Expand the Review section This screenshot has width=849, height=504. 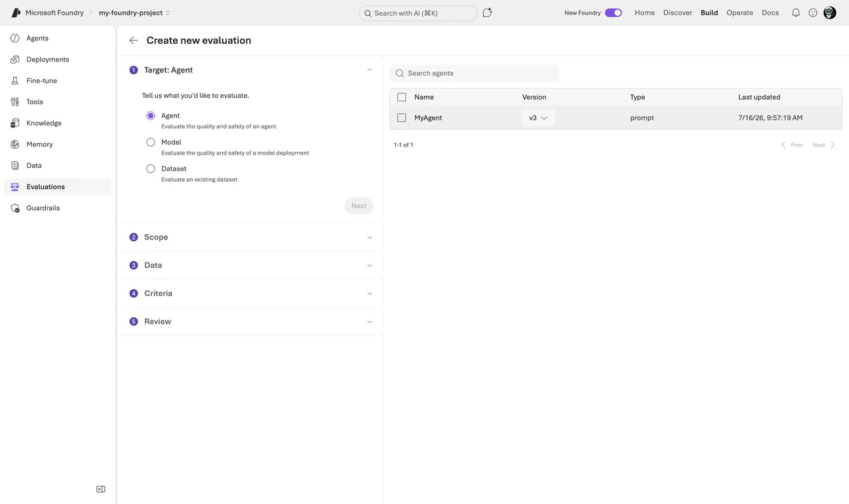pyautogui.click(x=249, y=322)
